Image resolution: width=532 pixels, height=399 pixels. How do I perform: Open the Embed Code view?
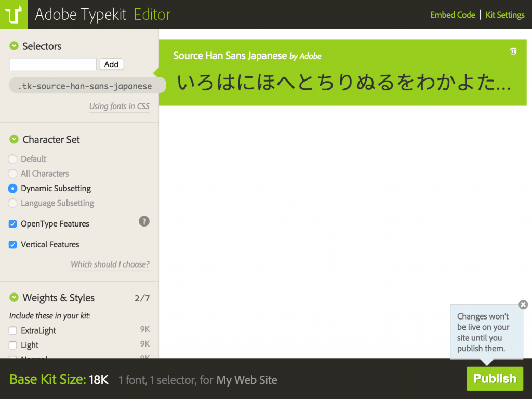click(x=452, y=15)
